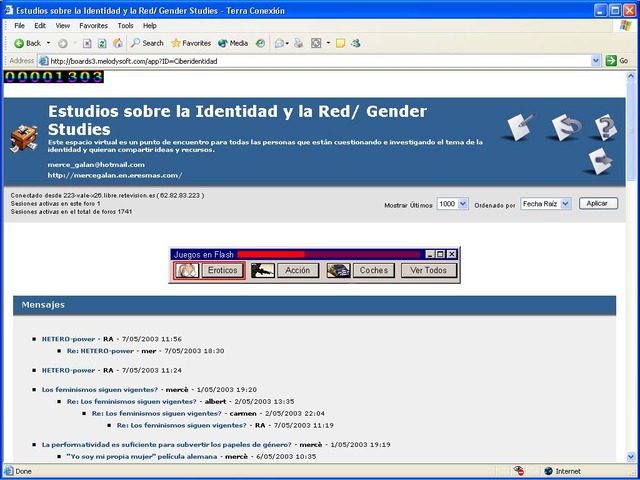640x480 pixels.
Task: Open the Tools menu
Action: 125,26
